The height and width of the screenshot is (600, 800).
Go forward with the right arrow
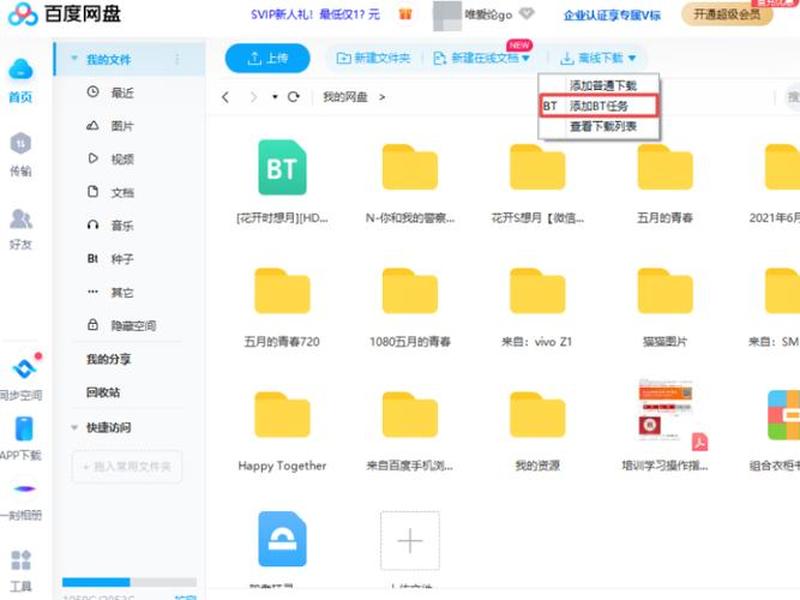(254, 97)
